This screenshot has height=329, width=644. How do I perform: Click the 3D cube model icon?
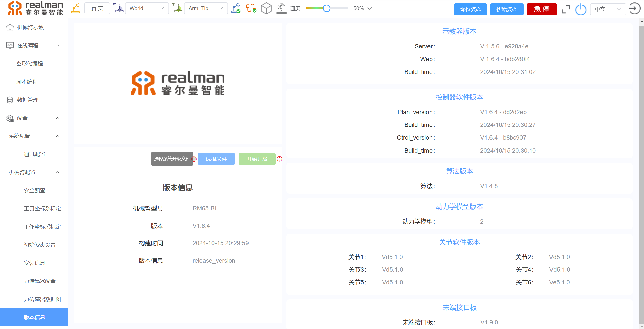266,8
